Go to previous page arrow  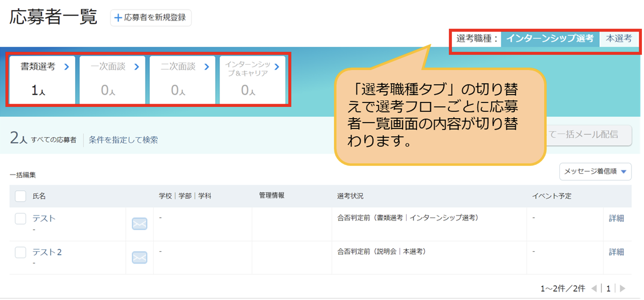click(594, 288)
